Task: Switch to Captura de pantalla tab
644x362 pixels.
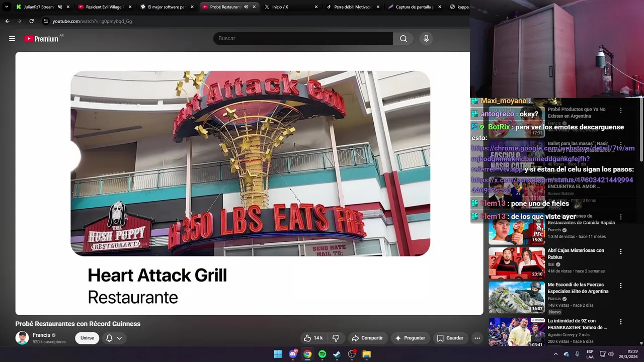Action: tap(415, 7)
